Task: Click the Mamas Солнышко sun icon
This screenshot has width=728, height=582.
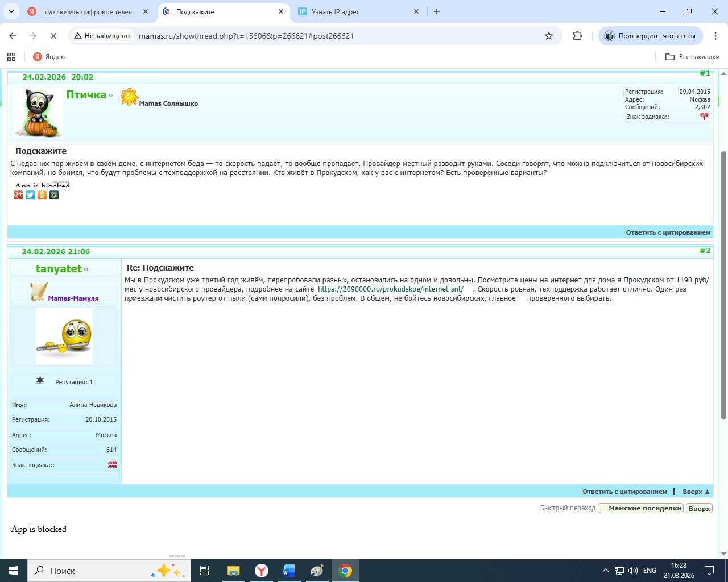Action: click(129, 97)
